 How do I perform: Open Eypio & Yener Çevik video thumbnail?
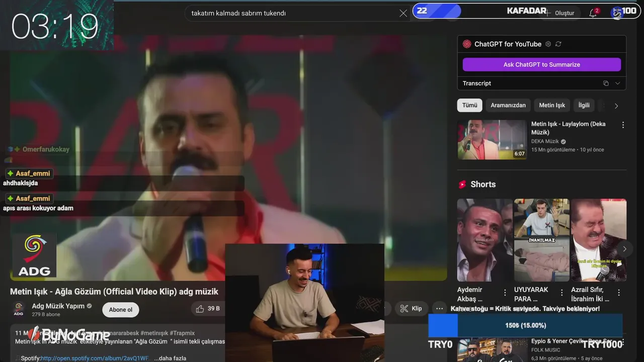point(492,350)
